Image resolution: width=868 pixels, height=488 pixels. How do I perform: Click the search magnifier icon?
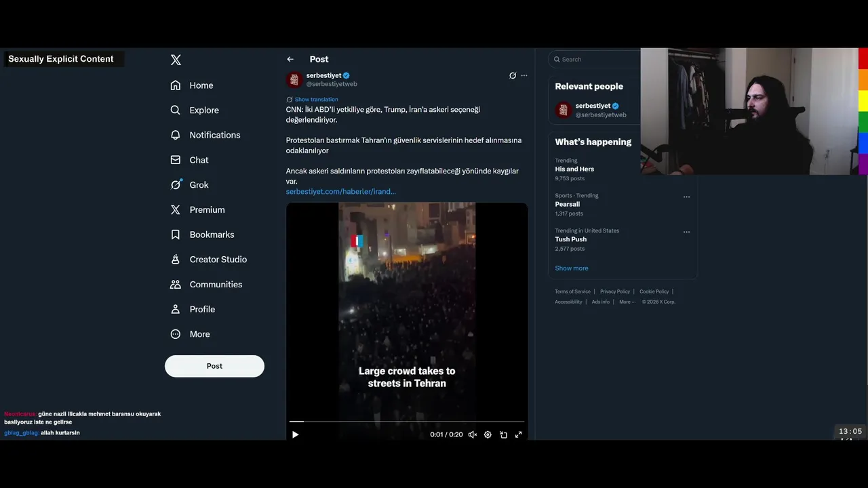pyautogui.click(x=557, y=60)
